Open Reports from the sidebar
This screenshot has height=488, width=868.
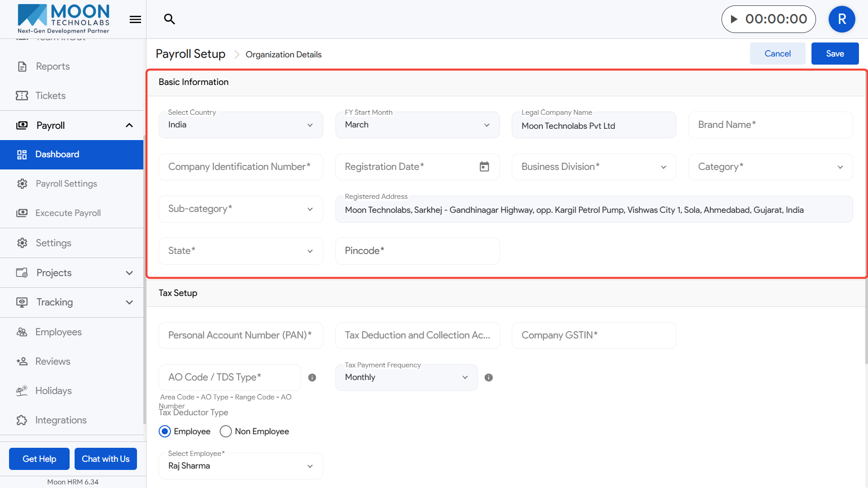point(52,66)
